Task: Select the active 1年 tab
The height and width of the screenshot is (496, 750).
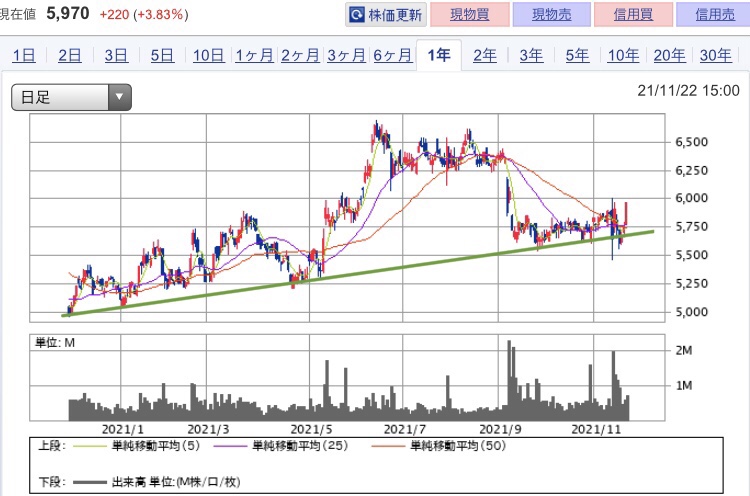Action: point(439,55)
